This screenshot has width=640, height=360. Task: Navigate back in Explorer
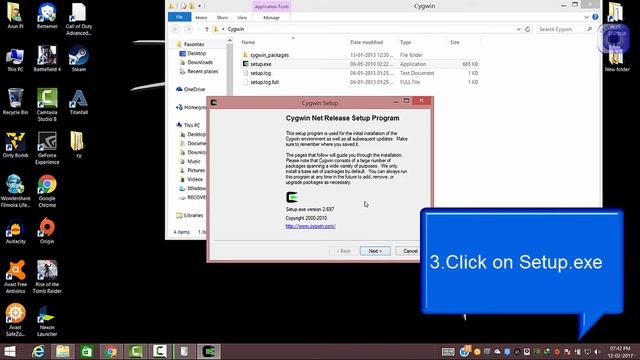[176, 29]
